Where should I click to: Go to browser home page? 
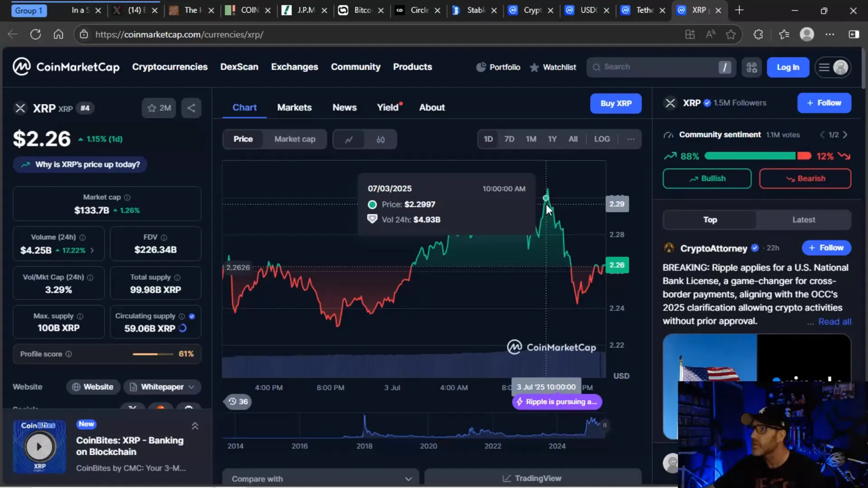pos(58,34)
